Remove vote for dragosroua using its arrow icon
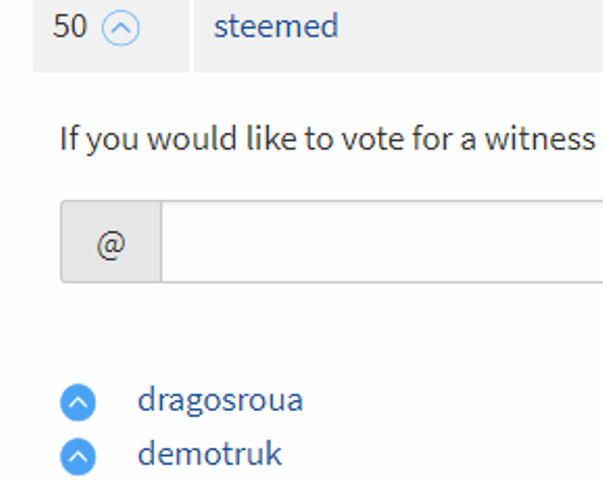This screenshot has width=603, height=480. [78, 403]
